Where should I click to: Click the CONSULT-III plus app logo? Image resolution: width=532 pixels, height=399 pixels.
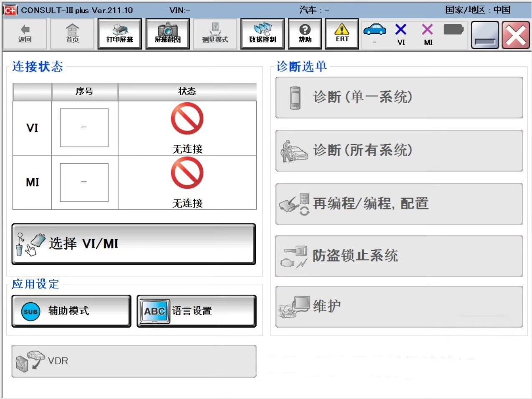(10, 10)
